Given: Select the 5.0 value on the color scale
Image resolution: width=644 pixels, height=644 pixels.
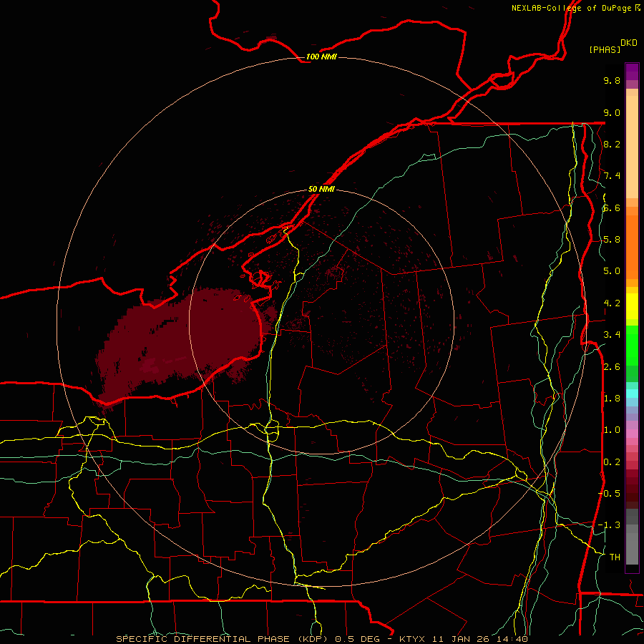Looking at the screenshot, I should click(x=612, y=271).
